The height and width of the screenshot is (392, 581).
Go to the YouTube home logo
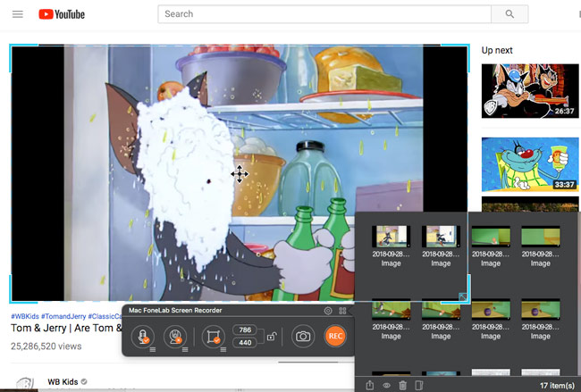[x=62, y=14]
